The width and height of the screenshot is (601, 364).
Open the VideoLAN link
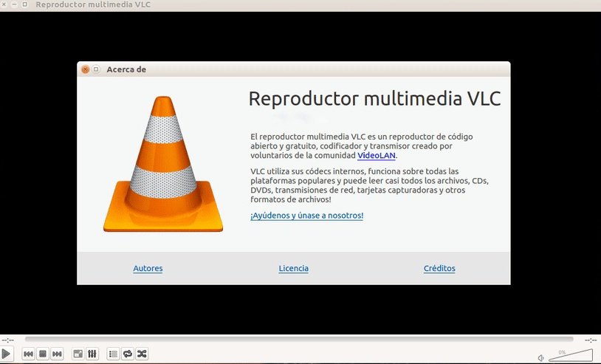tap(376, 155)
